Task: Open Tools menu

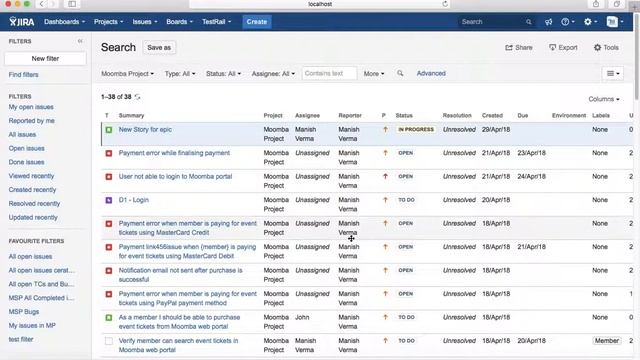Action: (606, 47)
